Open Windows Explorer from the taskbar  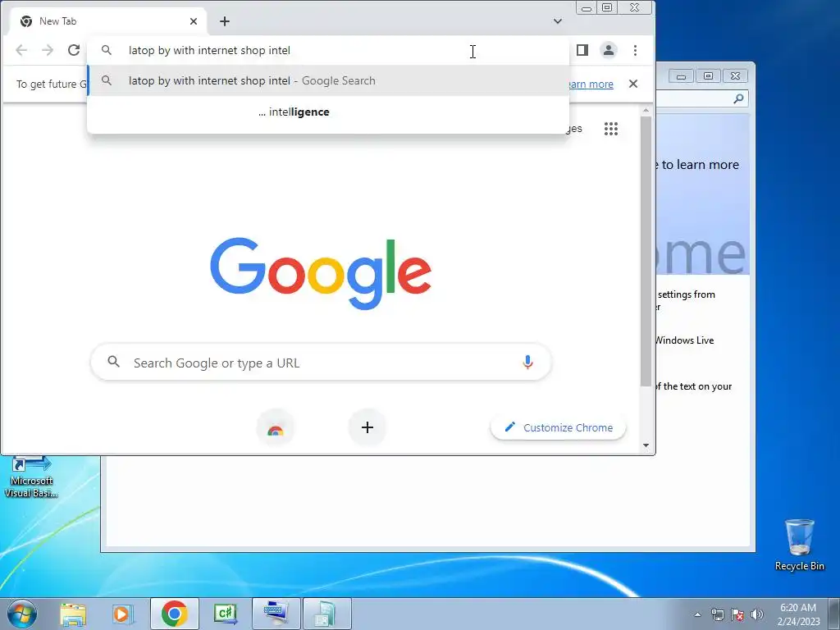[73, 614]
